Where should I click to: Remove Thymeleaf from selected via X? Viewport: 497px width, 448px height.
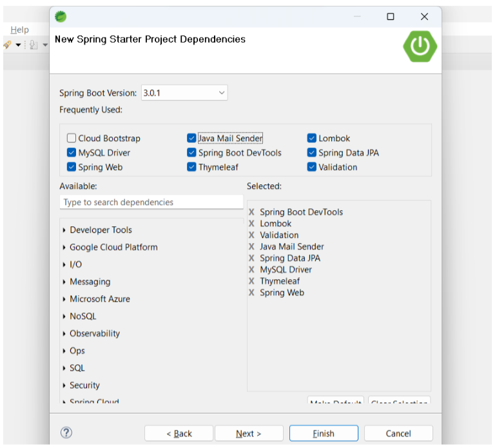pos(251,281)
